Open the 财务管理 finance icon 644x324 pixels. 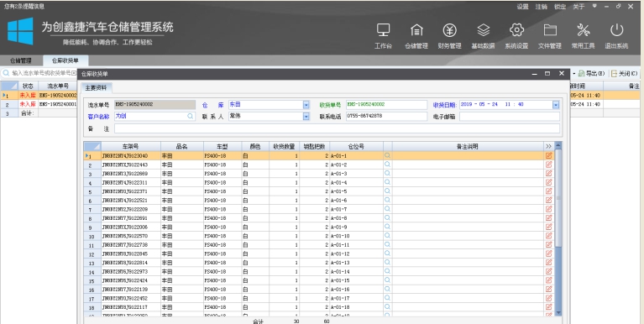click(450, 36)
